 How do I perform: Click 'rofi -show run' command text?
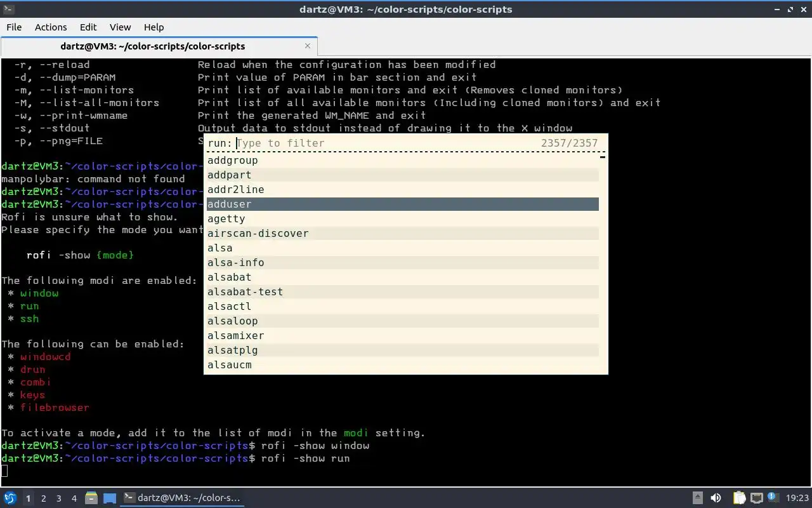(305, 458)
